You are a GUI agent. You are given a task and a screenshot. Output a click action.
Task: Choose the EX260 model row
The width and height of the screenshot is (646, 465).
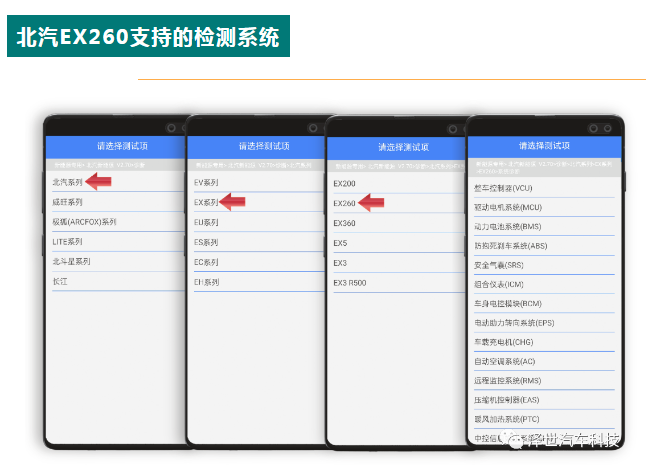(396, 203)
